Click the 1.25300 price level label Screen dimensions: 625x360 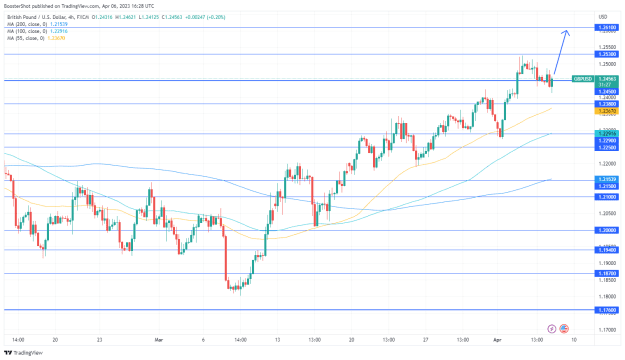coord(607,54)
